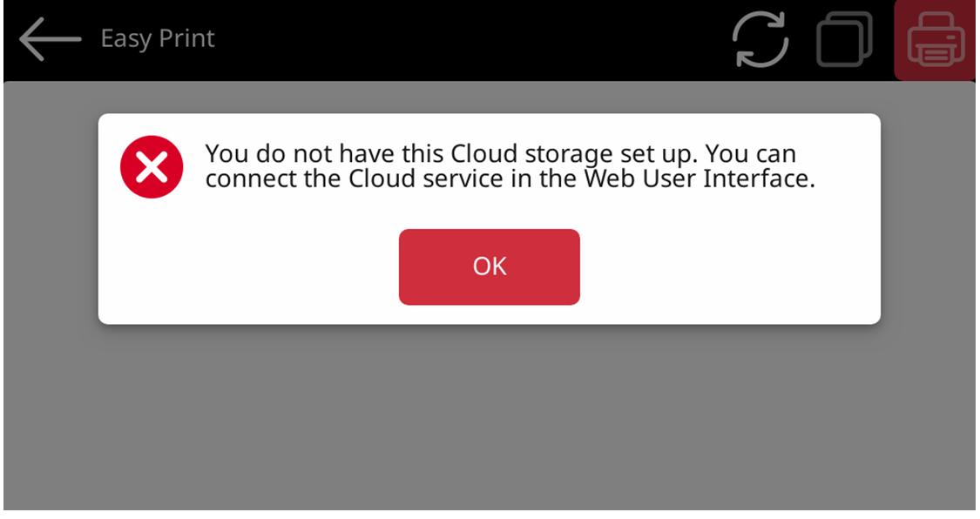Dismiss the dialog with OK
The width and height of the screenshot is (980, 519).
pos(489,266)
